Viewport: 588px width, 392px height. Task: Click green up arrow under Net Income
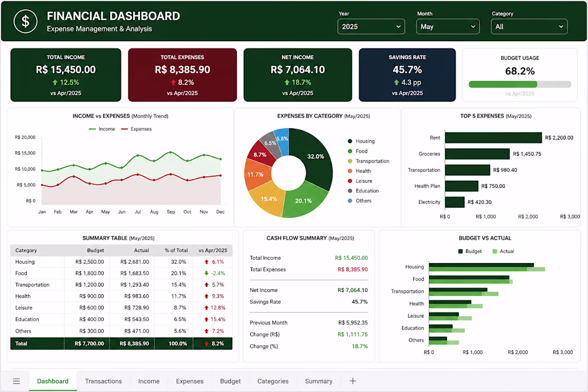(287, 82)
